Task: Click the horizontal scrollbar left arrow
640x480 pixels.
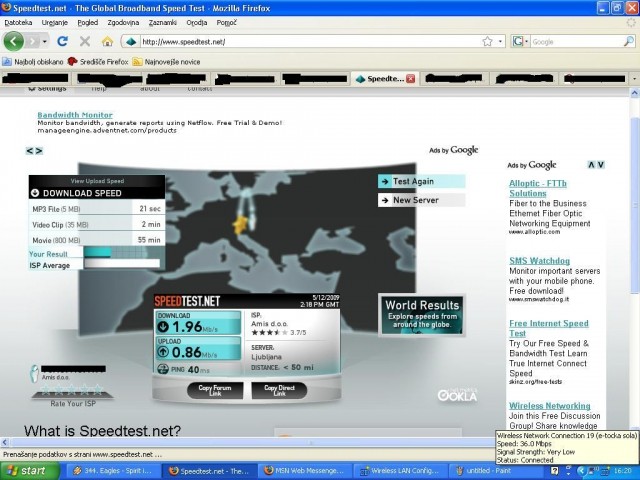Action: [4, 442]
